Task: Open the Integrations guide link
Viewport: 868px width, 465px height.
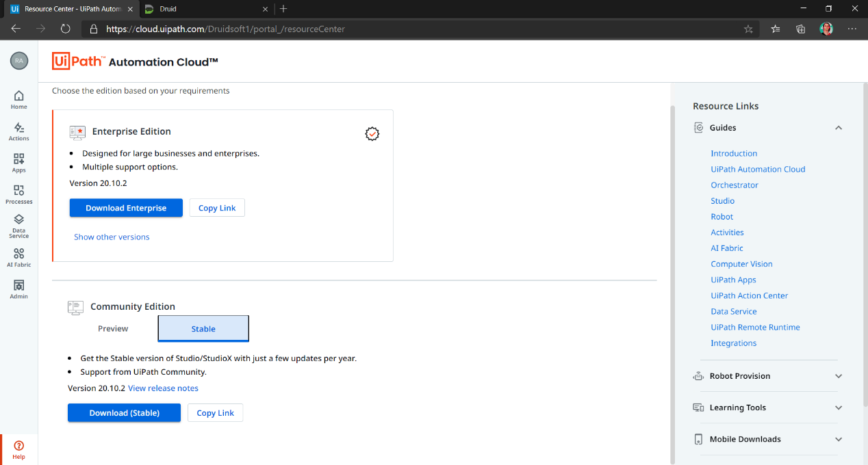Action: click(x=734, y=343)
